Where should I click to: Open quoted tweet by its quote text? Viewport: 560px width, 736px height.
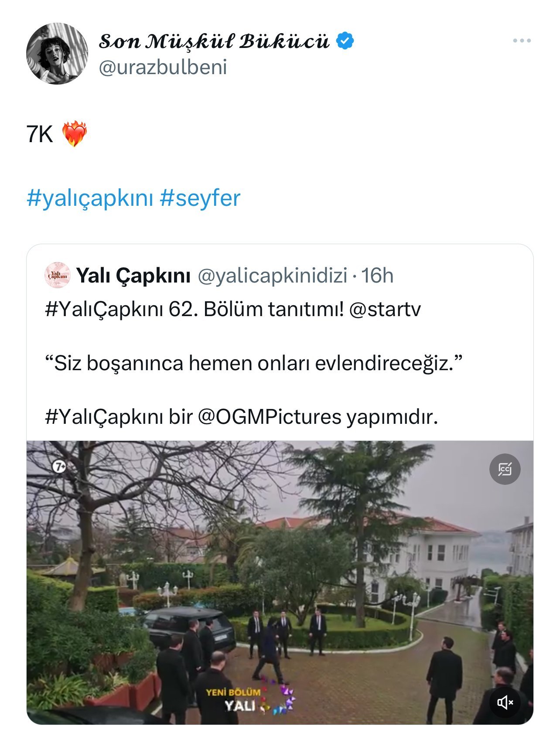253,363
